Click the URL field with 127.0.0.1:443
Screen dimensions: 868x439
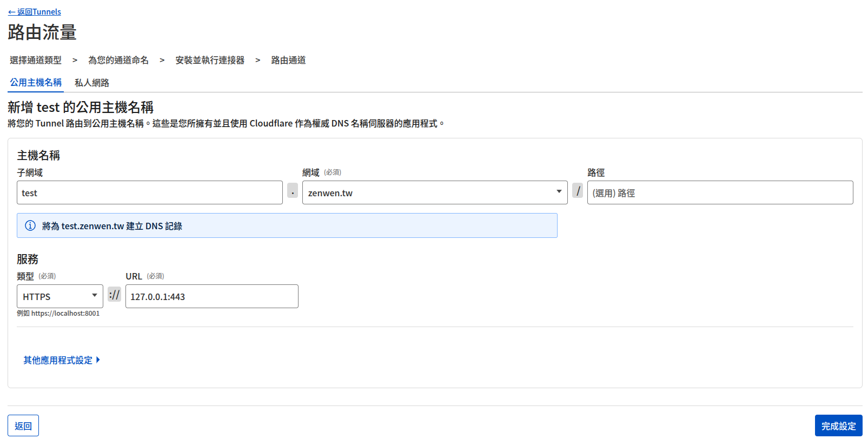211,296
